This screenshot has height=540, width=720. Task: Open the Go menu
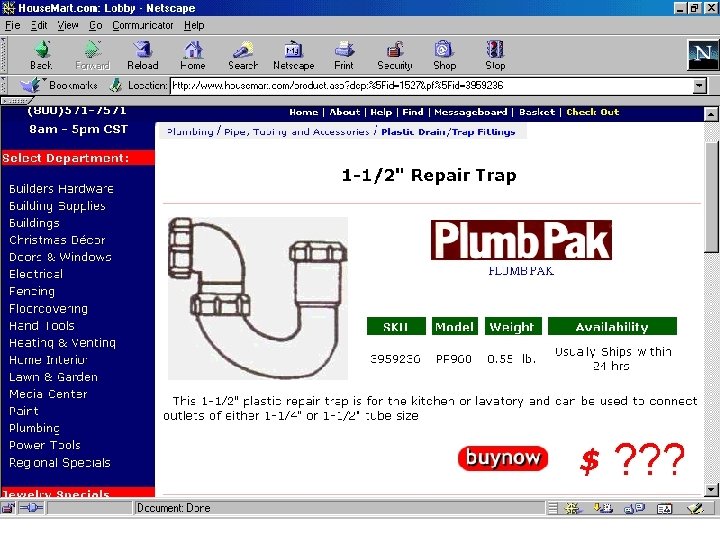tap(96, 25)
